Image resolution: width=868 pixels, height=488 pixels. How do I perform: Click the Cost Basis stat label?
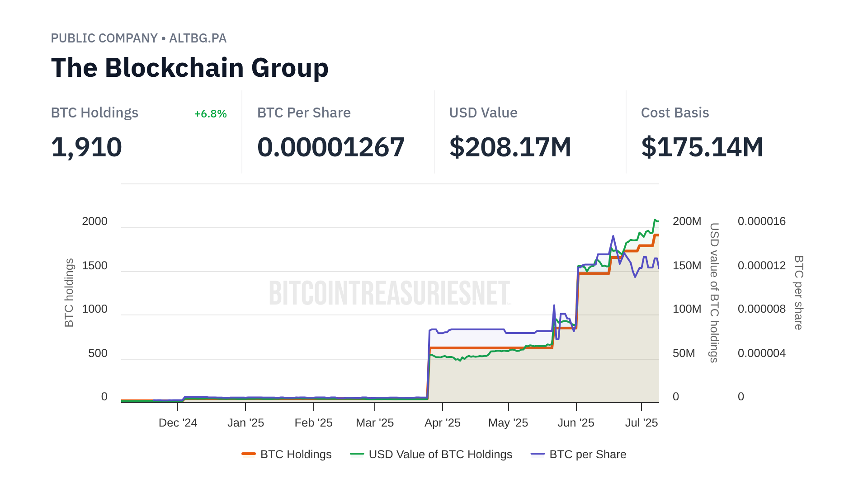pos(675,113)
